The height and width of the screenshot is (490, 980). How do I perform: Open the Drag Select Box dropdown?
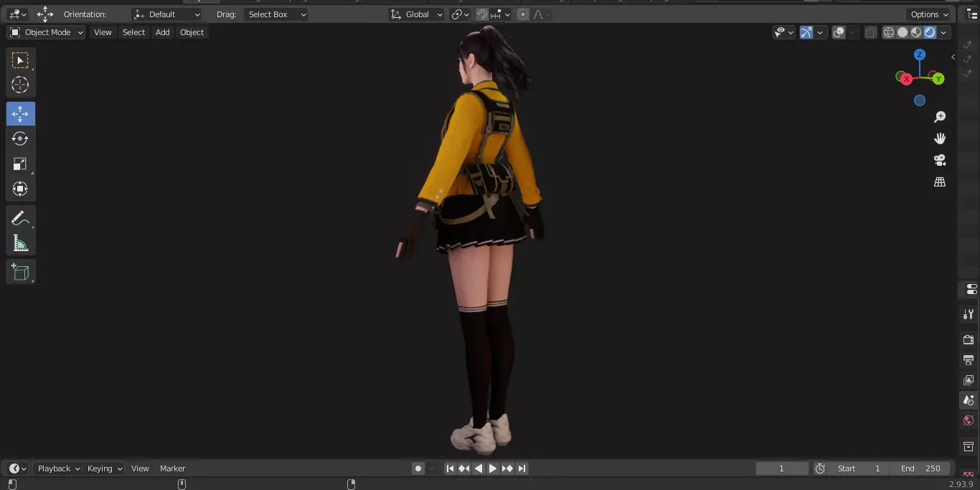(x=276, y=14)
